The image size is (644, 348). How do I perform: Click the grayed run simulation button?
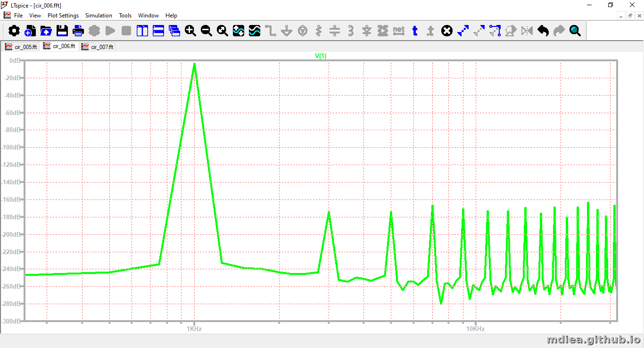click(110, 31)
